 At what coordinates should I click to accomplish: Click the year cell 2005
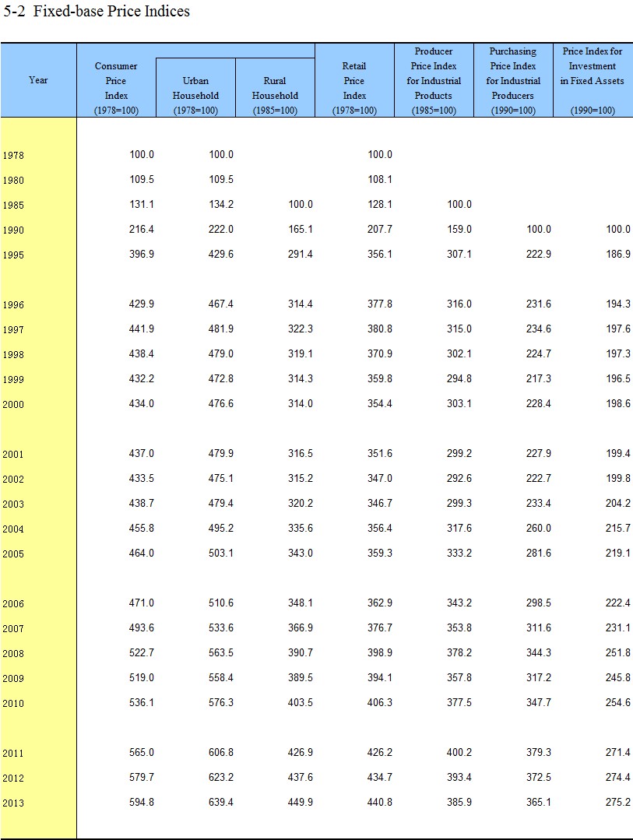tap(13, 554)
